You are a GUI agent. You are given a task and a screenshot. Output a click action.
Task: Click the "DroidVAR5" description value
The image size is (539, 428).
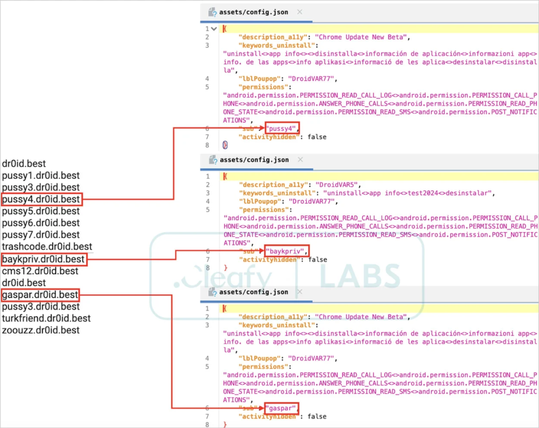336,185
